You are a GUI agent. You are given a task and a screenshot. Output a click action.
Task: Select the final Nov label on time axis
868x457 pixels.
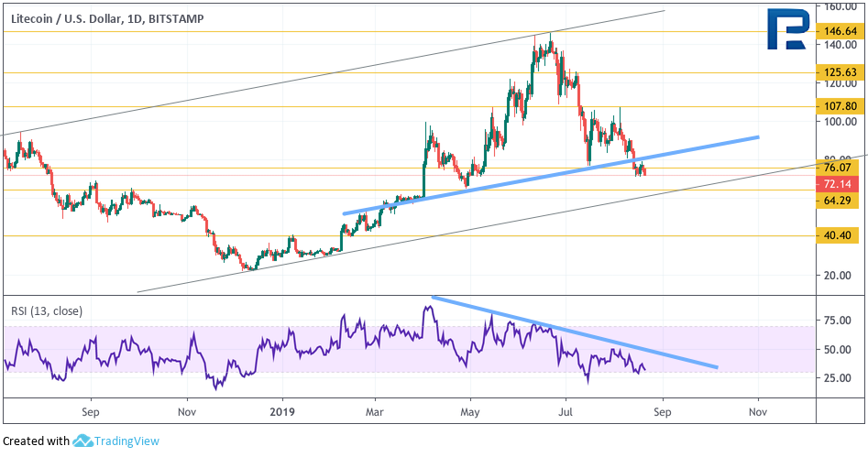click(x=757, y=412)
